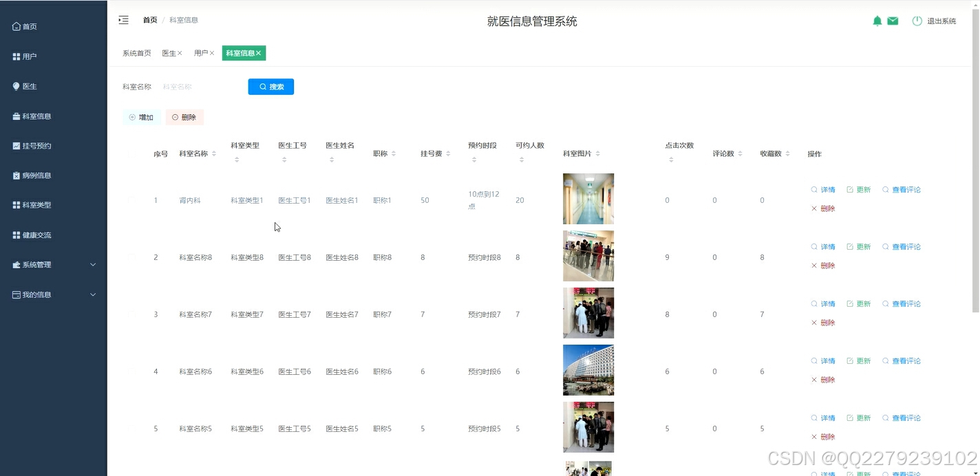Open the messages envelope icon
The image size is (980, 476).
click(x=893, y=21)
